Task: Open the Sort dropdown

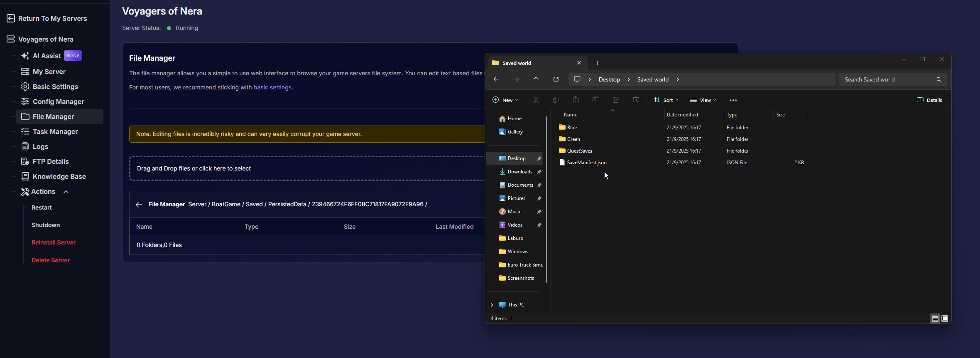Action: click(x=666, y=100)
